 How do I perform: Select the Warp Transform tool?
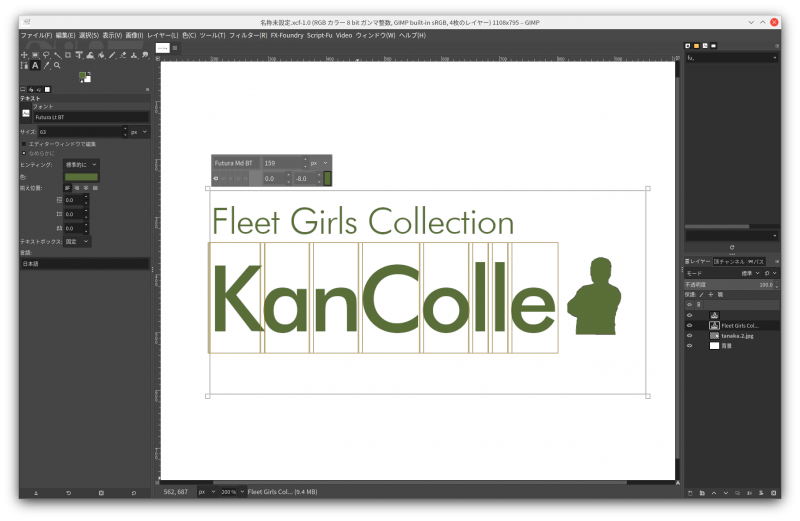pos(90,55)
